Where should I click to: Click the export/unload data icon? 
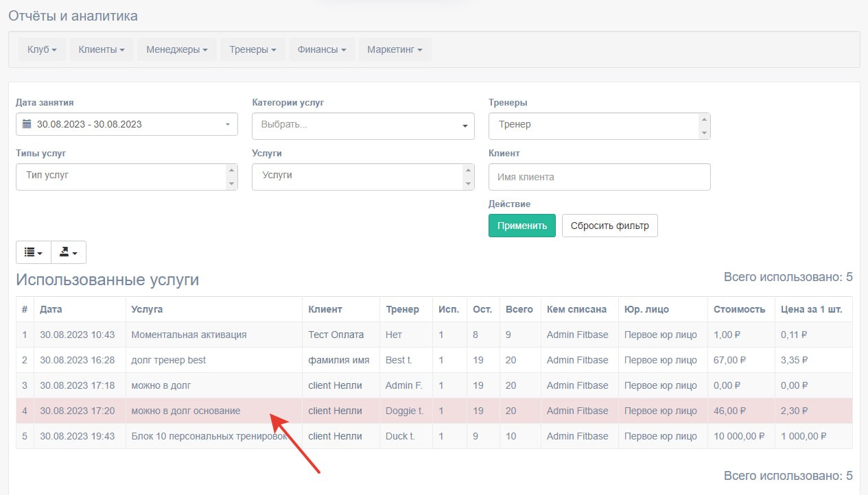point(68,252)
